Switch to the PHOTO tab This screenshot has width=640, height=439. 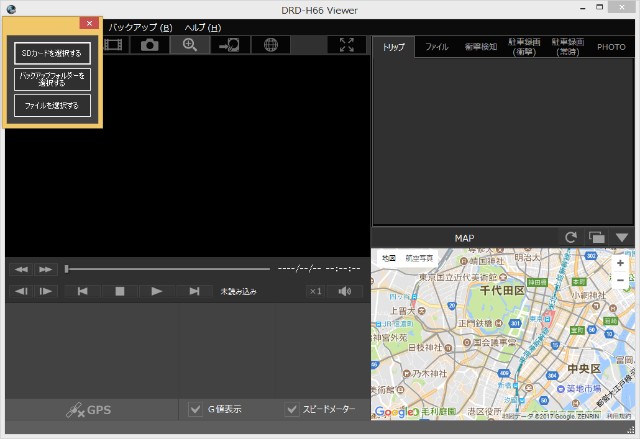pos(611,47)
